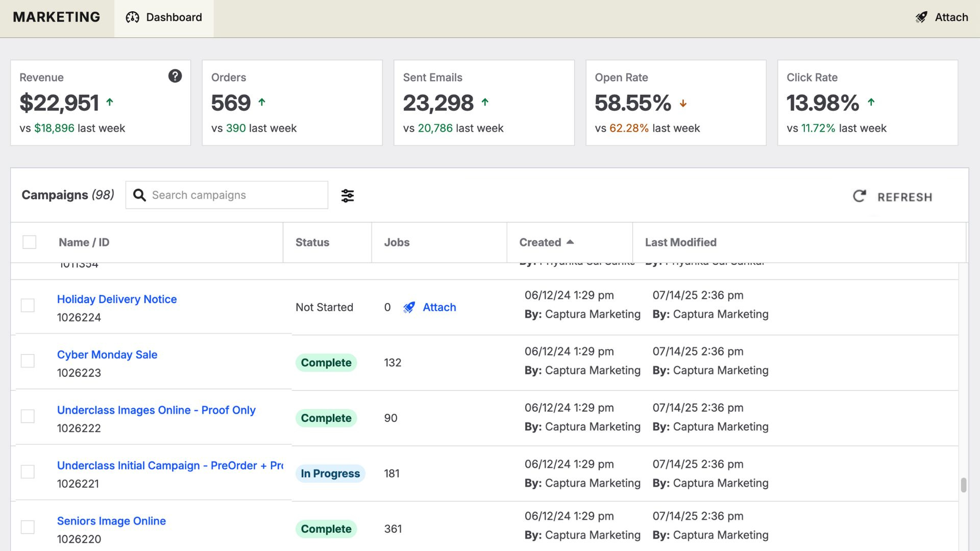Click the rocket icon in top-right Attach
The image size is (980, 551).
(x=921, y=17)
